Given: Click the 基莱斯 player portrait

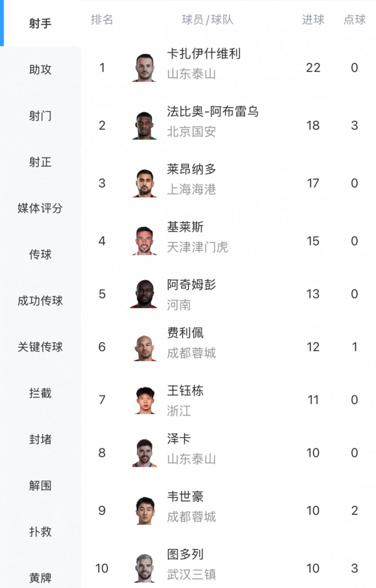Looking at the screenshot, I should click(x=144, y=241).
